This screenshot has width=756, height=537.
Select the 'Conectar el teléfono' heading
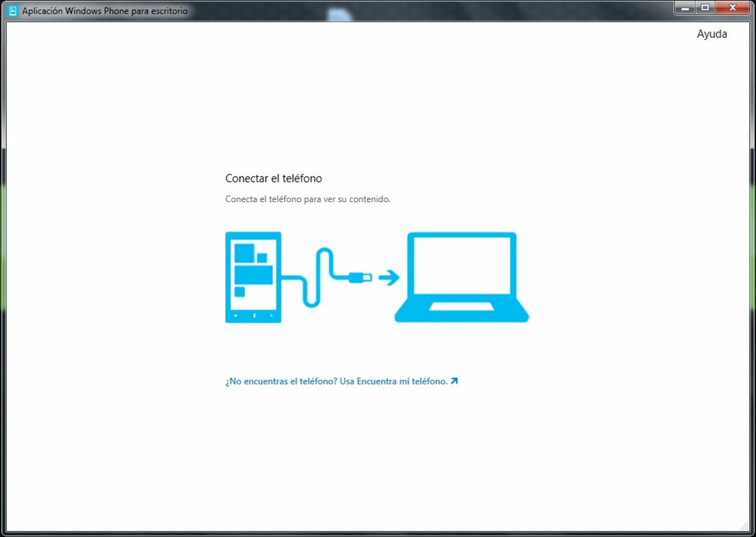click(274, 179)
